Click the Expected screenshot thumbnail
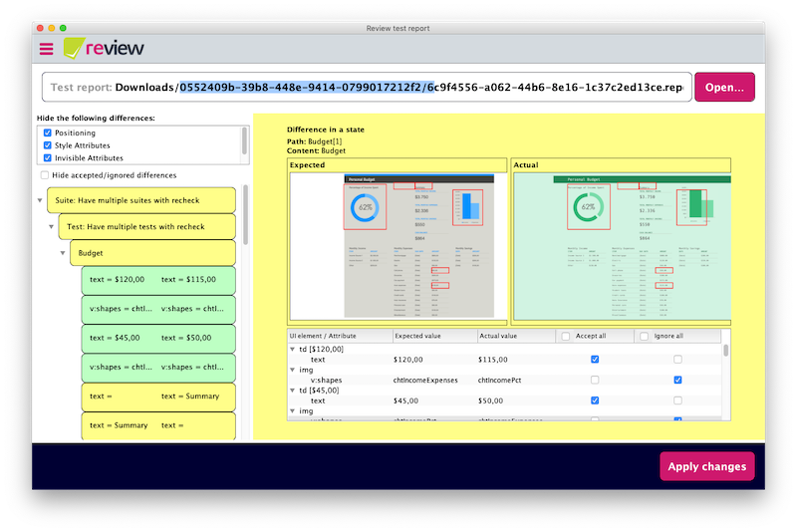The image size is (797, 532). (398, 246)
